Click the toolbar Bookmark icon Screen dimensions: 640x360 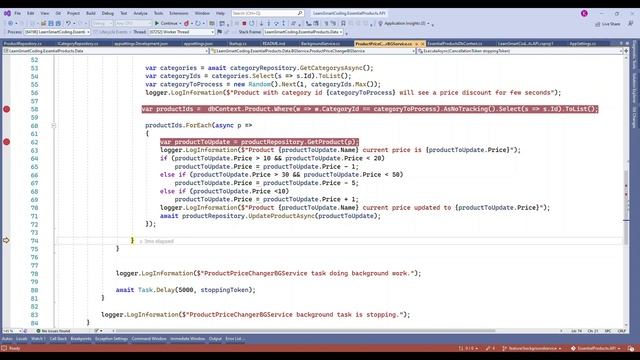(x=343, y=23)
